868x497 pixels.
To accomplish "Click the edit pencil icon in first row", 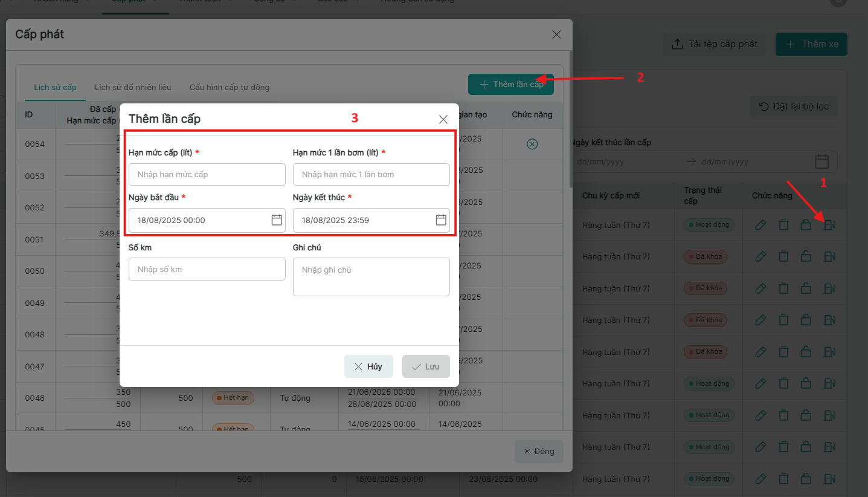I will (760, 225).
